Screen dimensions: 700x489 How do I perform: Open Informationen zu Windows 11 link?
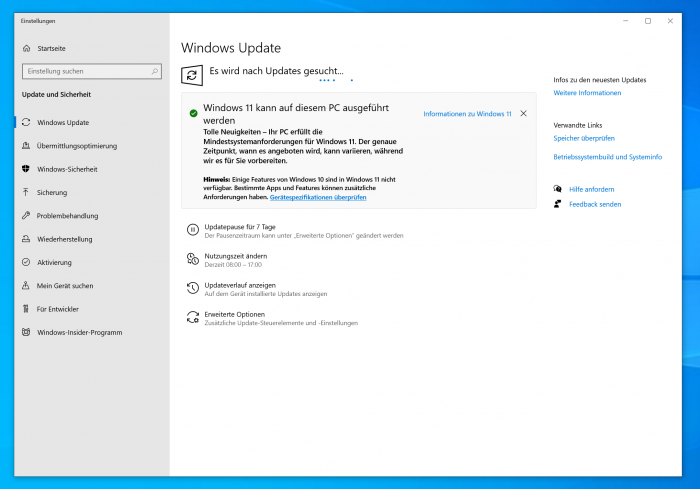point(467,114)
